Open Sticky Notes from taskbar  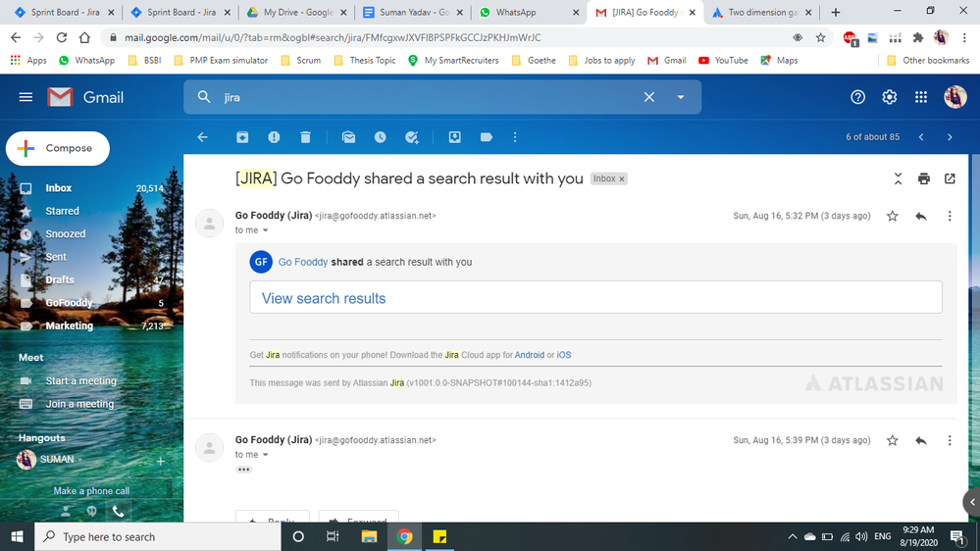click(439, 536)
